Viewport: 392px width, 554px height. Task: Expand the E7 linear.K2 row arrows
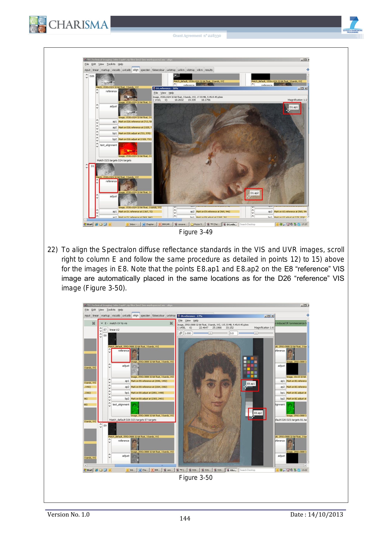(101, 330)
